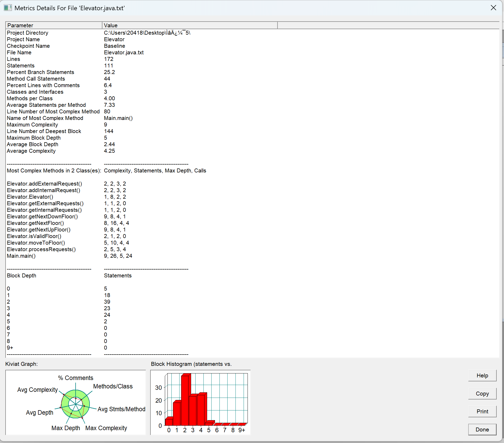Image resolution: width=504 pixels, height=443 pixels.
Task: Select the Elevator.getNextFloor() row
Action: click(x=35, y=223)
